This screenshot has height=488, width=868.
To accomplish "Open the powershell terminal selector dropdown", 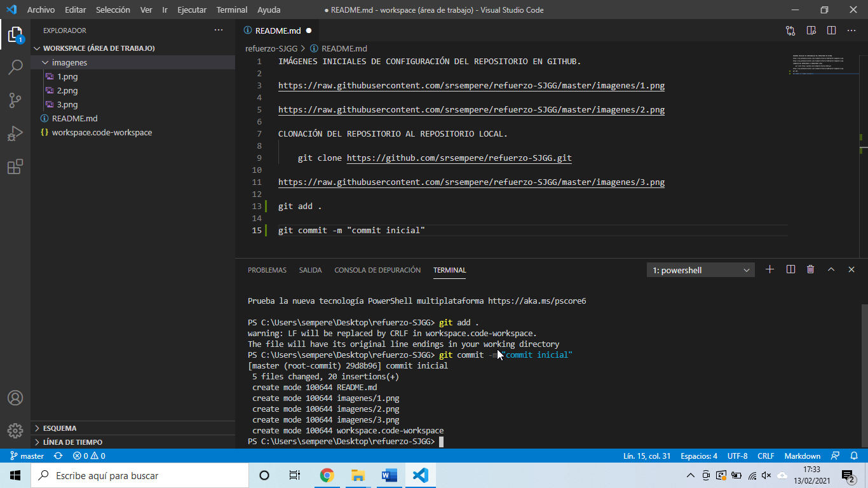I will (701, 270).
